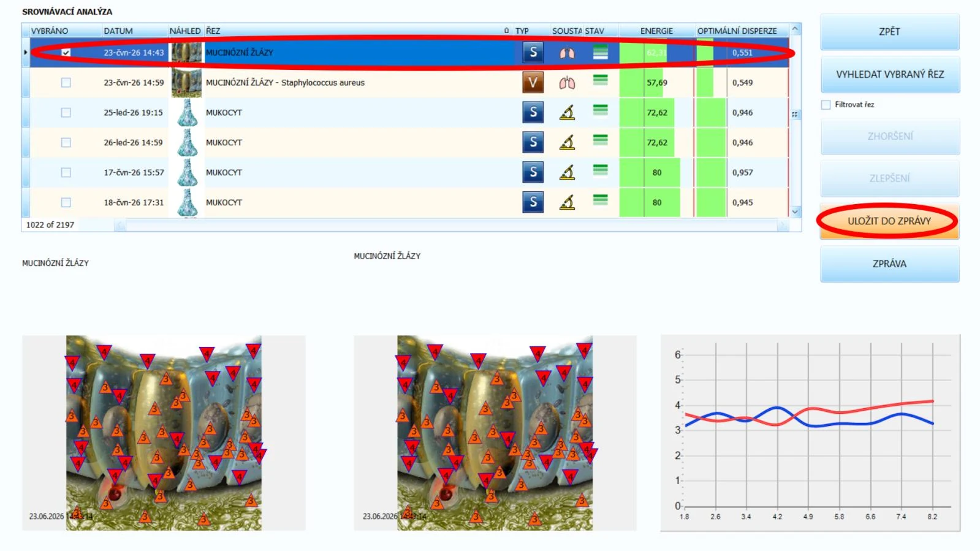This screenshot has width=980, height=551.
Task: Click the lungs icon in the Staphylococcus aureus row
Action: click(567, 82)
